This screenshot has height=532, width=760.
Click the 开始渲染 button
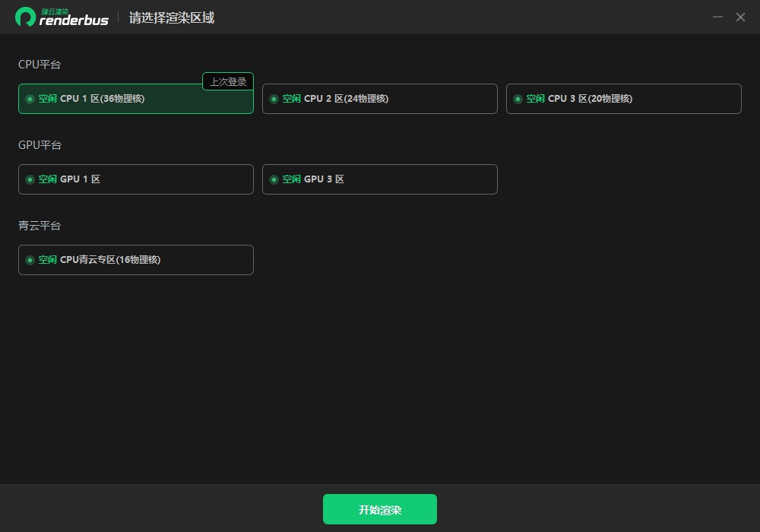tap(380, 509)
